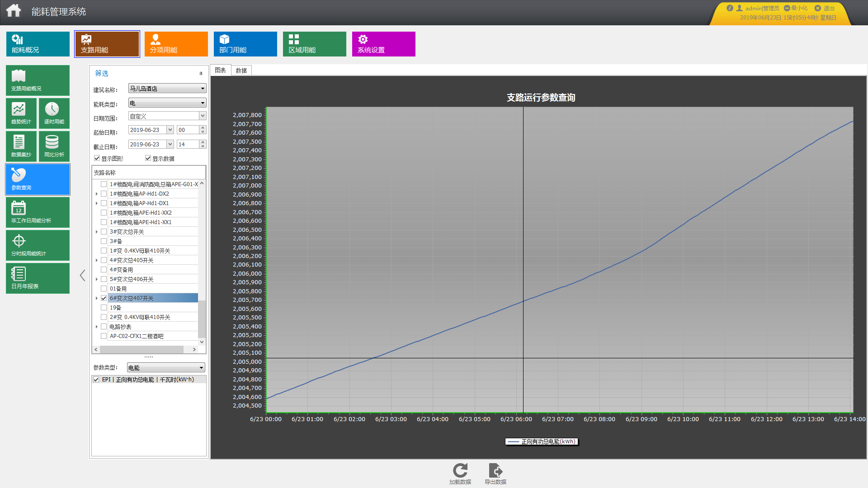Expand the 3#变次总开关 tree node
The height and width of the screenshot is (488, 868).
click(x=97, y=232)
